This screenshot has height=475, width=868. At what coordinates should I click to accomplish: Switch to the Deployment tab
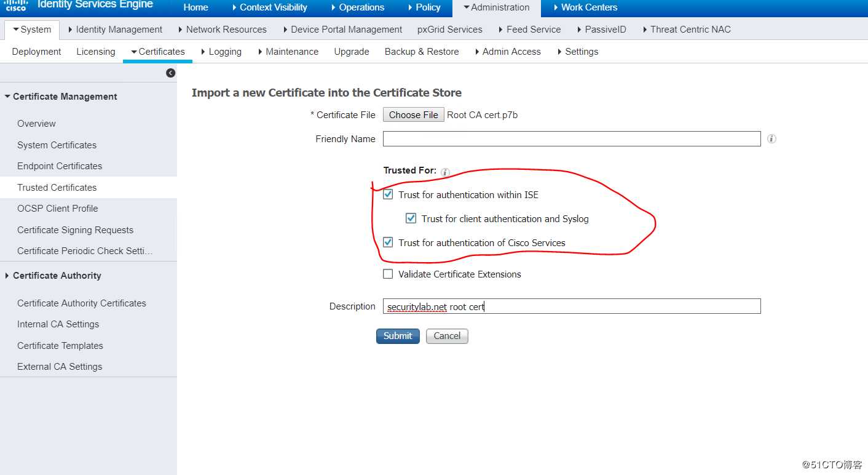click(x=37, y=52)
